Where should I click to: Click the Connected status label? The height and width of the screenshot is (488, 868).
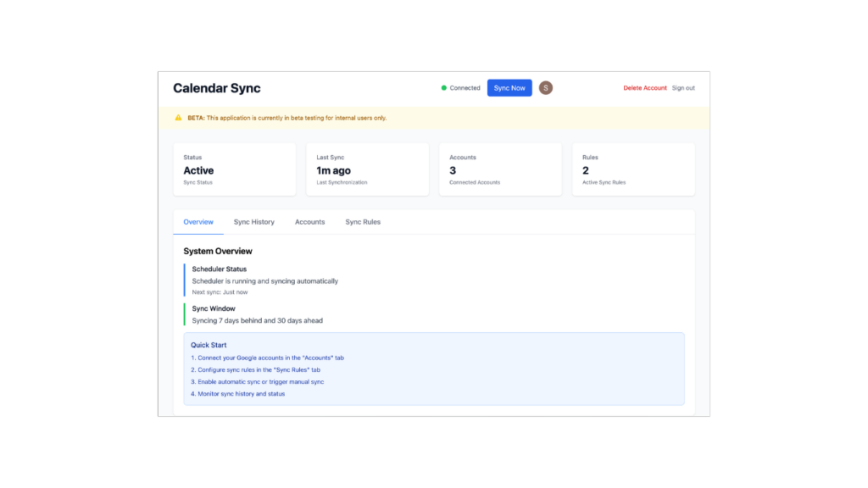(x=465, y=88)
